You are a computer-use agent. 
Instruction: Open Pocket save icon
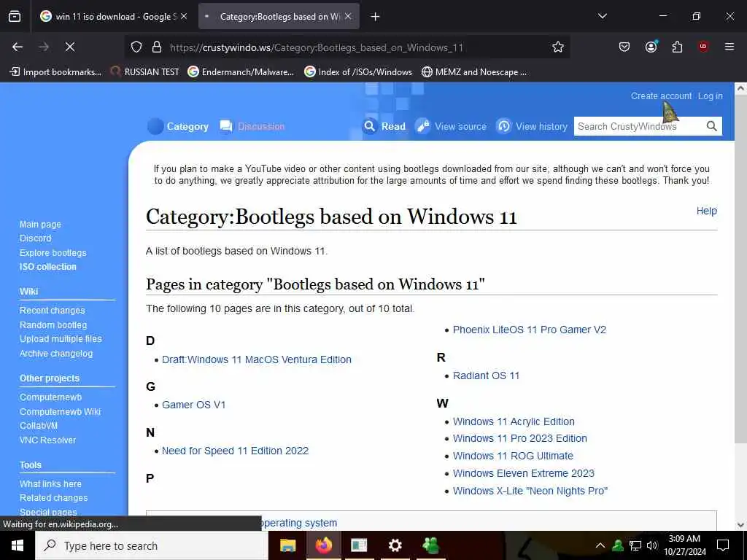(624, 47)
